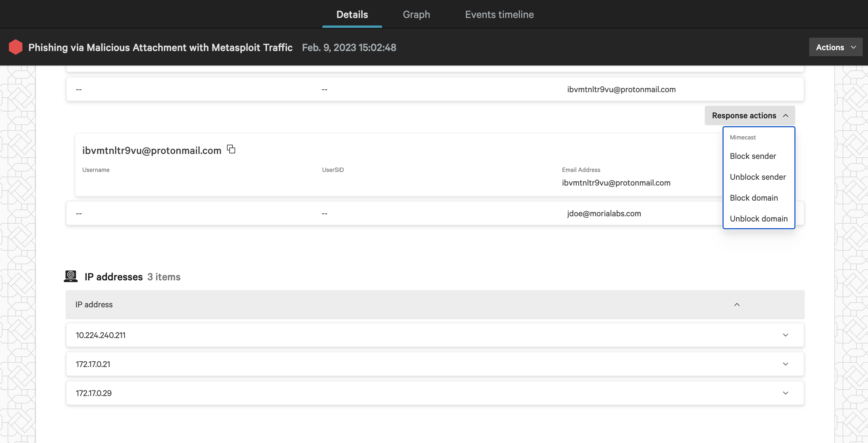Choose Block domain menu entry
The height and width of the screenshot is (443, 868).
coord(754,198)
